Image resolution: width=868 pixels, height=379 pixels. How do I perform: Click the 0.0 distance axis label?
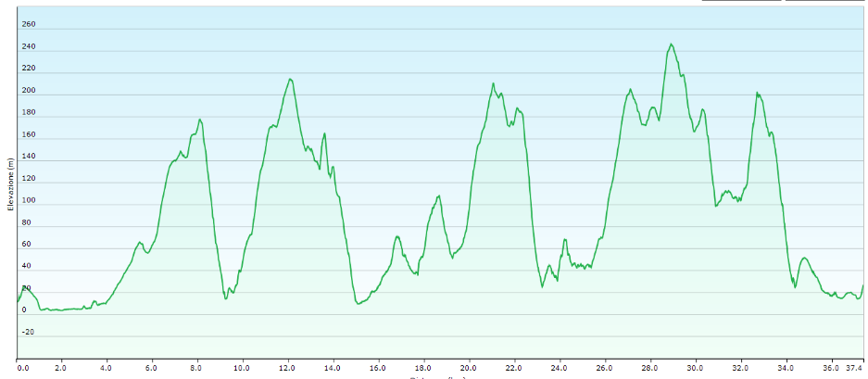click(x=22, y=367)
